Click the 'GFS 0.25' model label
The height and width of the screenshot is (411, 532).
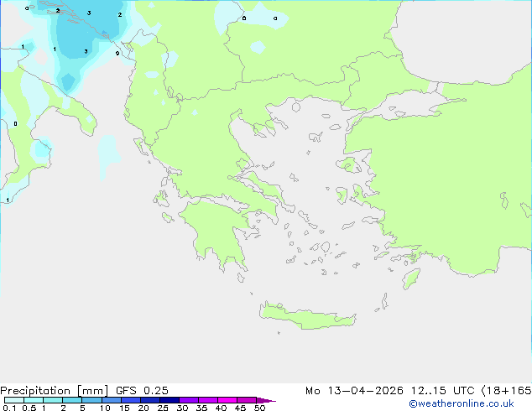coord(142,391)
